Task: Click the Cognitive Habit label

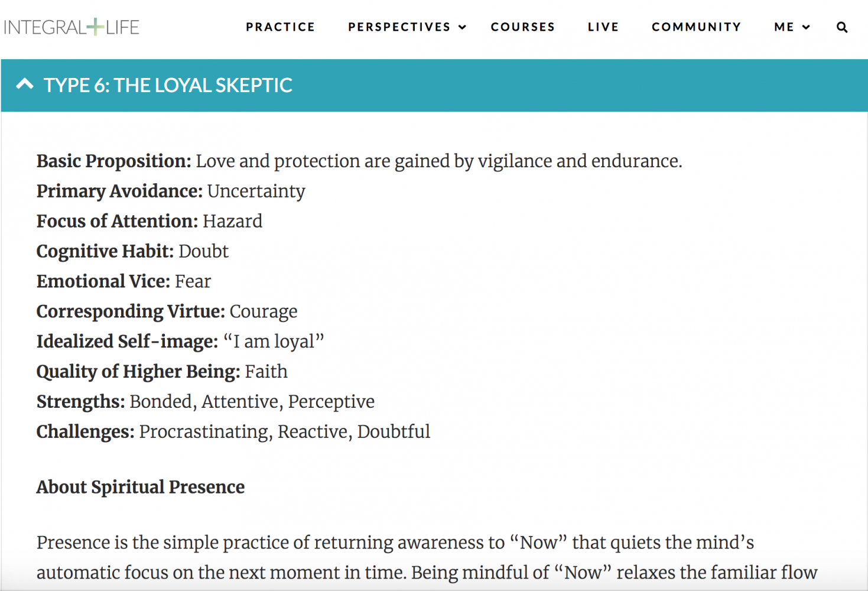Action: click(105, 251)
